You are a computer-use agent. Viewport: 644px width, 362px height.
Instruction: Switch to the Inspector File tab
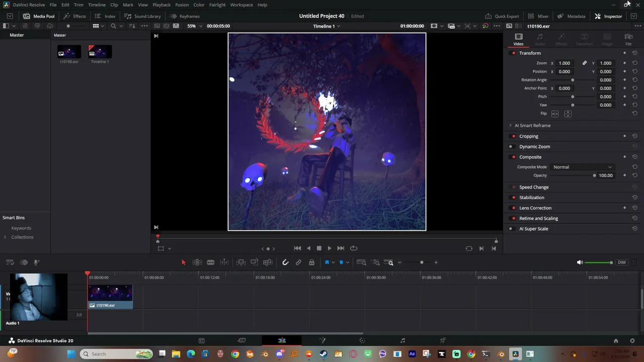click(628, 39)
